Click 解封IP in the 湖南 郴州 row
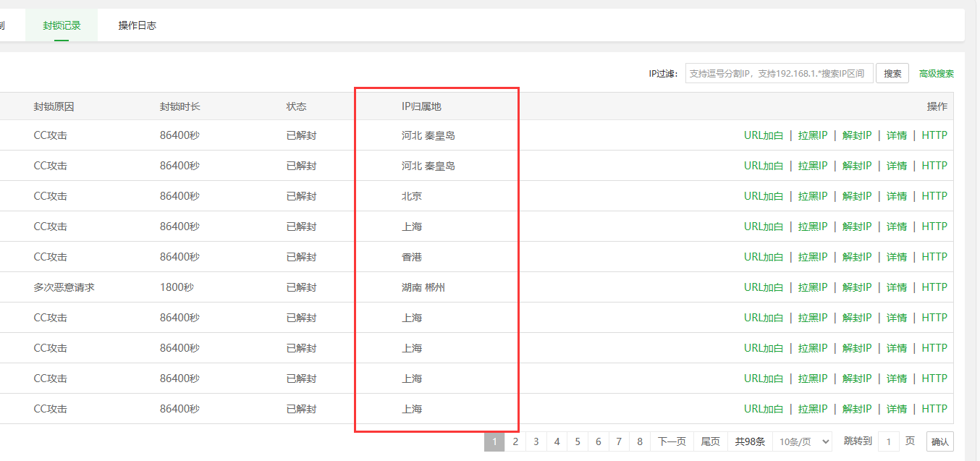 (857, 287)
